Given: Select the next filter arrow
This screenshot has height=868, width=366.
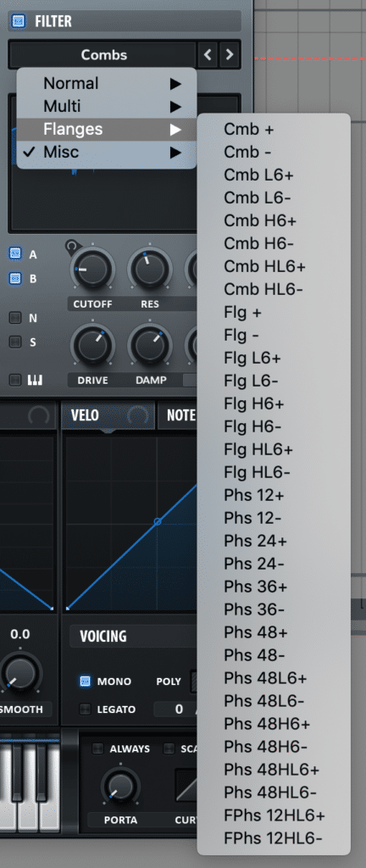Looking at the screenshot, I should (x=230, y=55).
